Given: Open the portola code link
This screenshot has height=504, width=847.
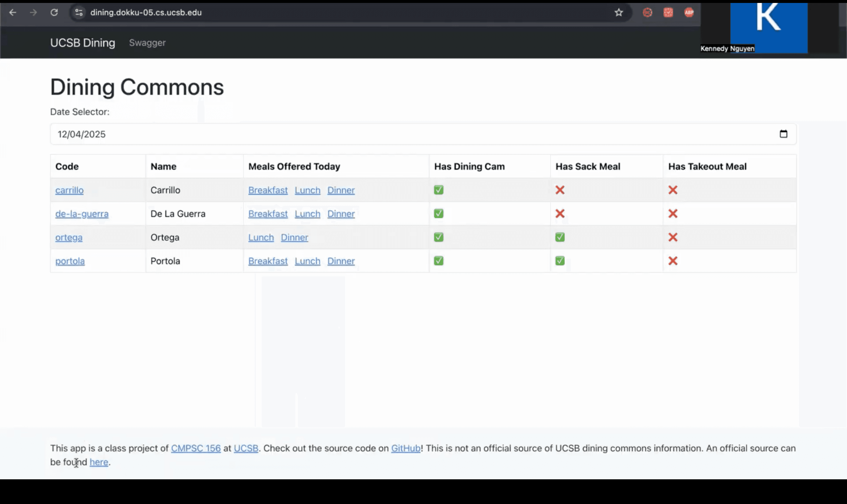Looking at the screenshot, I should 70,261.
